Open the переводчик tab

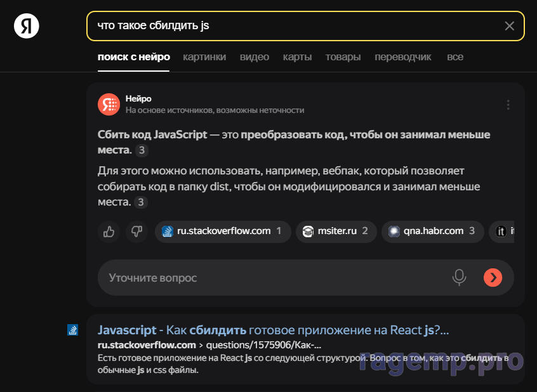[x=403, y=57]
